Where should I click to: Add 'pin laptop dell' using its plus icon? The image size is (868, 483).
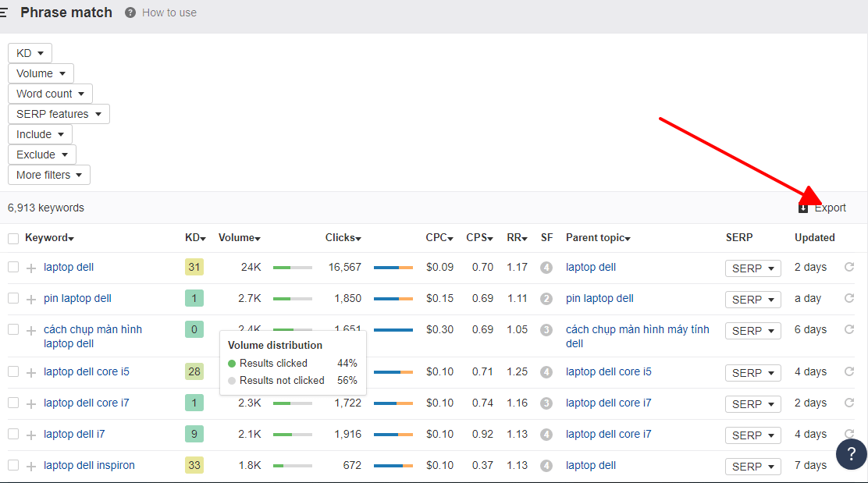click(31, 300)
